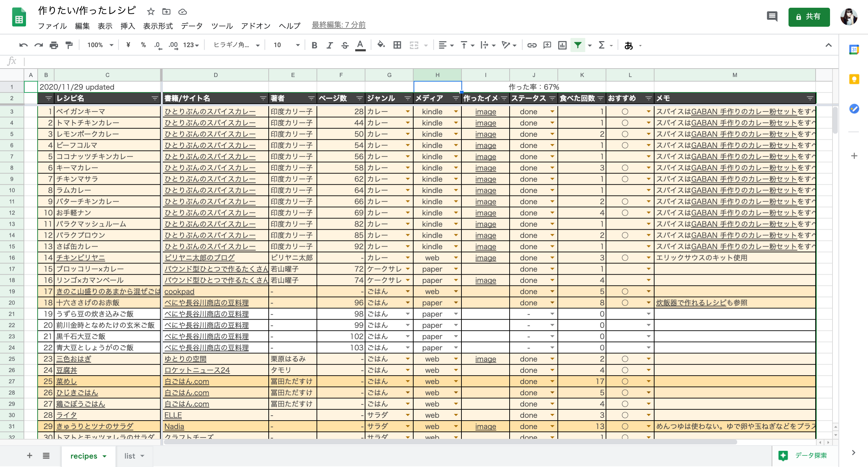Open the cookpad link in column D

tap(179, 292)
